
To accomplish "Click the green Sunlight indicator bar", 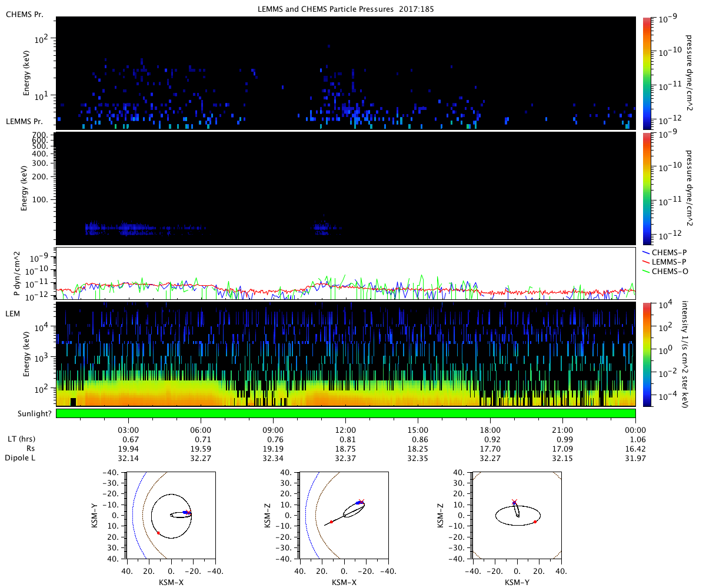I will click(345, 413).
